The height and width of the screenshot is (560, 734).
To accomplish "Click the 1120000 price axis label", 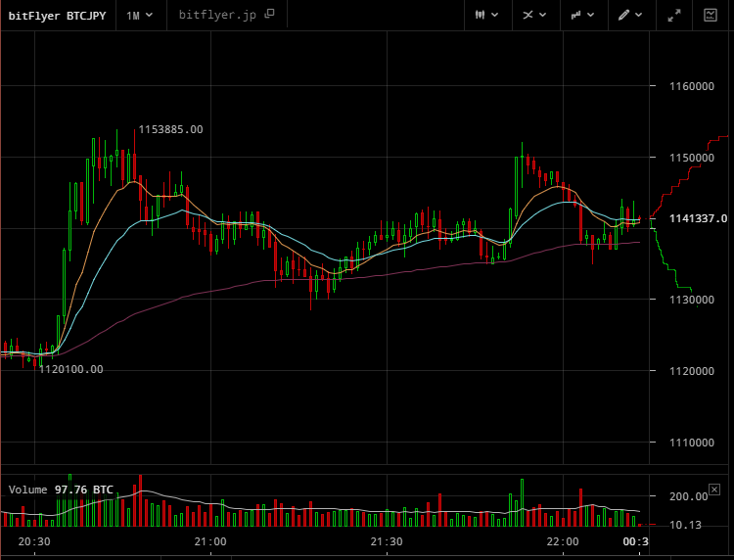I will click(692, 371).
